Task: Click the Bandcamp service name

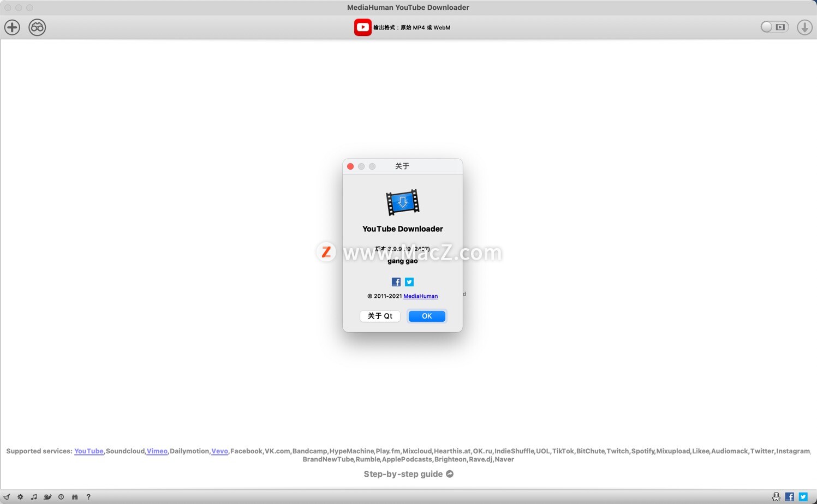Action: coord(309,451)
